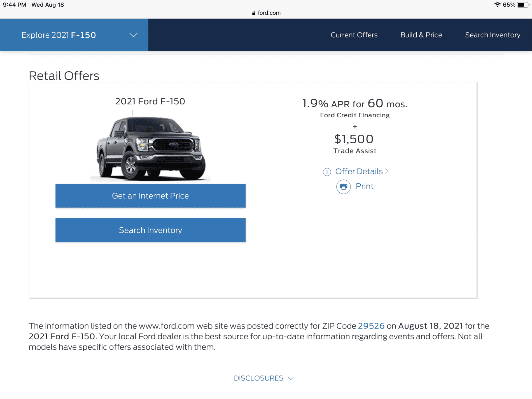This screenshot has height=399, width=532.
Task: Tap the ford.com address bar
Action: (266, 13)
